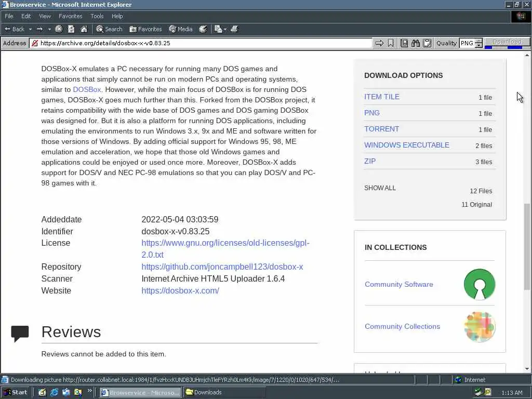Open the History toolbar icon

pos(203,29)
